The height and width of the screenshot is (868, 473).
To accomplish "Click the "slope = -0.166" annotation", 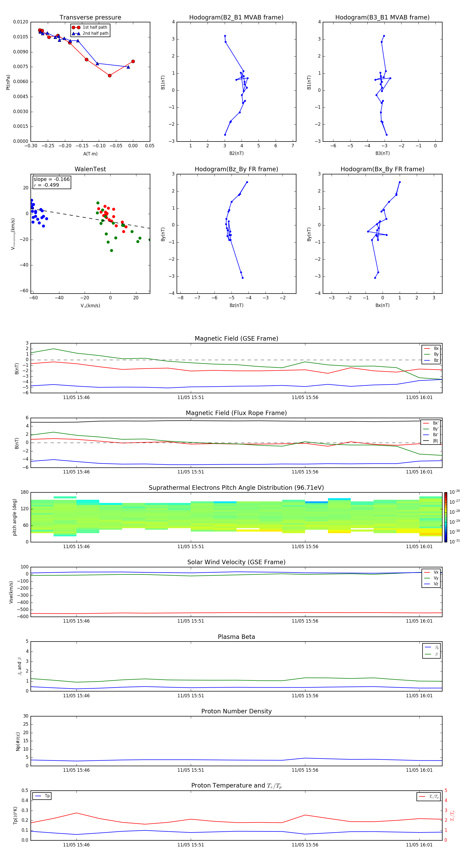I will point(52,179).
